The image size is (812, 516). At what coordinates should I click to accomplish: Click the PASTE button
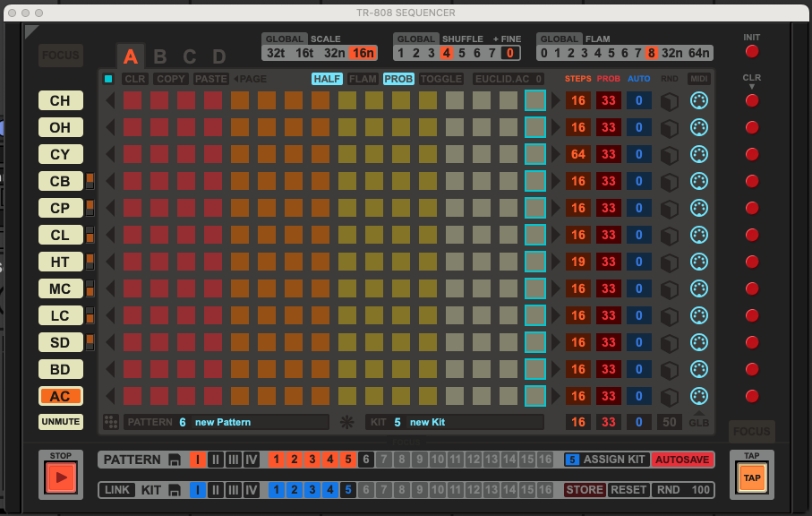[x=210, y=79]
